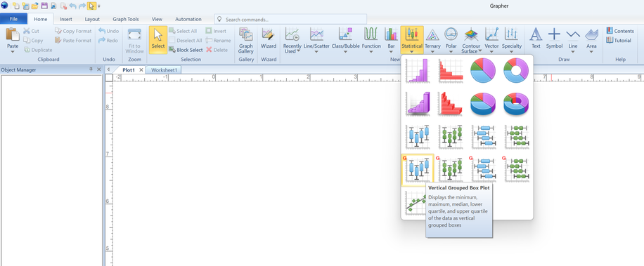Choose the Q-Q plot icon in gallery

[416, 203]
